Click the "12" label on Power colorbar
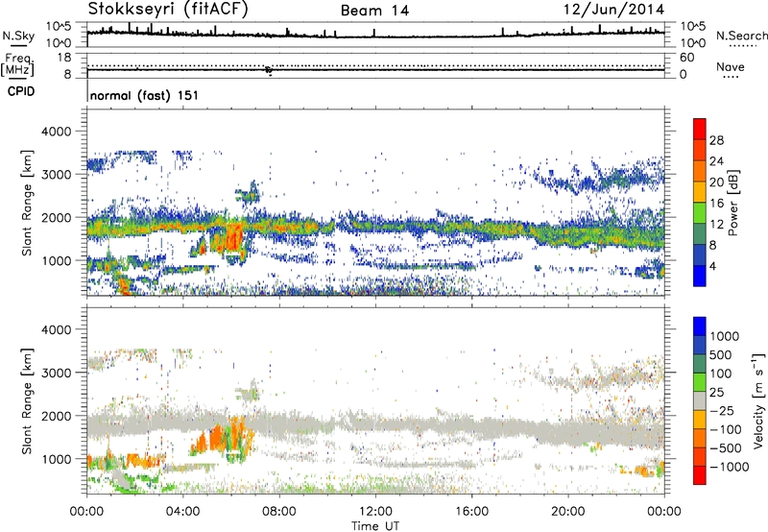Image resolution: width=768 pixels, height=532 pixels. [716, 225]
